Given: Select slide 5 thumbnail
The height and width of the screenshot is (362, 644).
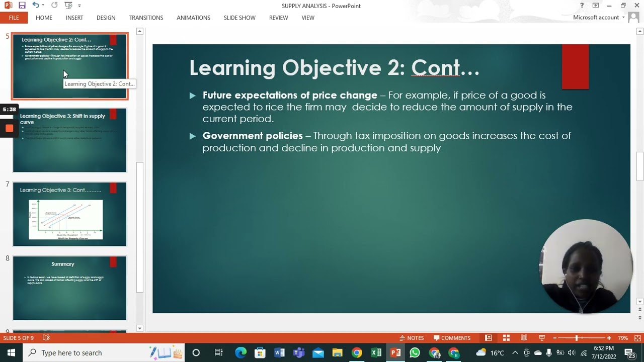Looking at the screenshot, I should (x=70, y=66).
